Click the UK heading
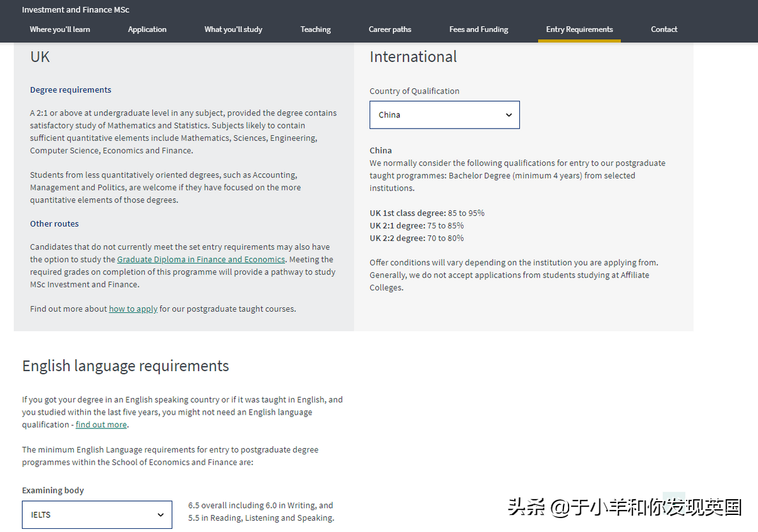This screenshot has width=758, height=532. (x=40, y=57)
